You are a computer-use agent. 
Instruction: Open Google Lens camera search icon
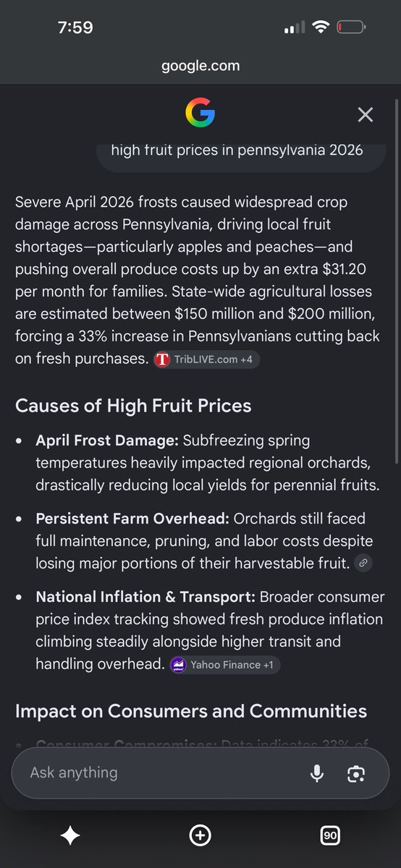coord(355,773)
